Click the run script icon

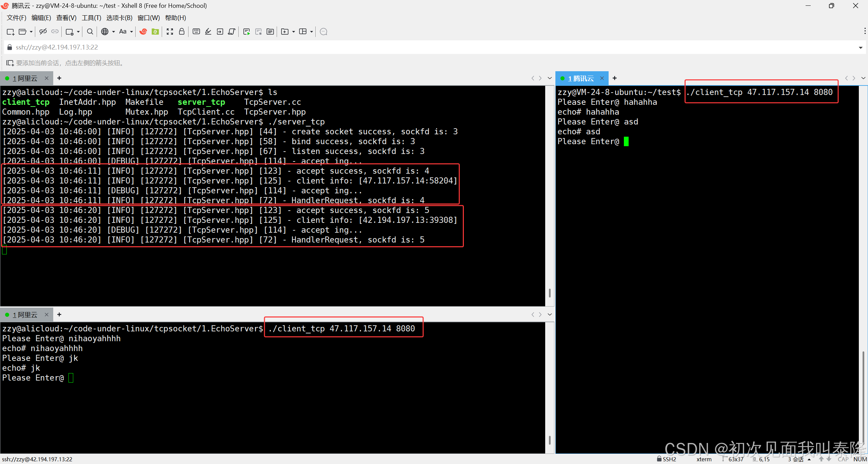point(246,32)
